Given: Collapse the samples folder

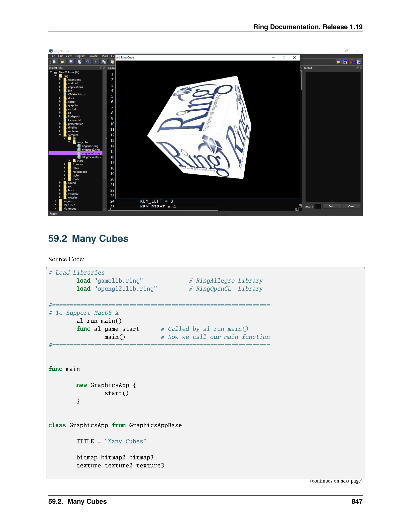Looking at the screenshot, I should [x=60, y=135].
